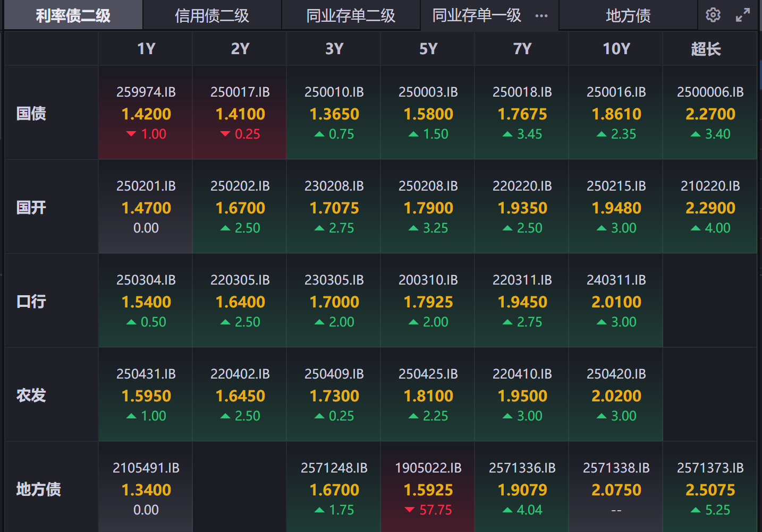Switch to the 信用债二级 tab
The width and height of the screenshot is (762, 532).
pos(212,15)
